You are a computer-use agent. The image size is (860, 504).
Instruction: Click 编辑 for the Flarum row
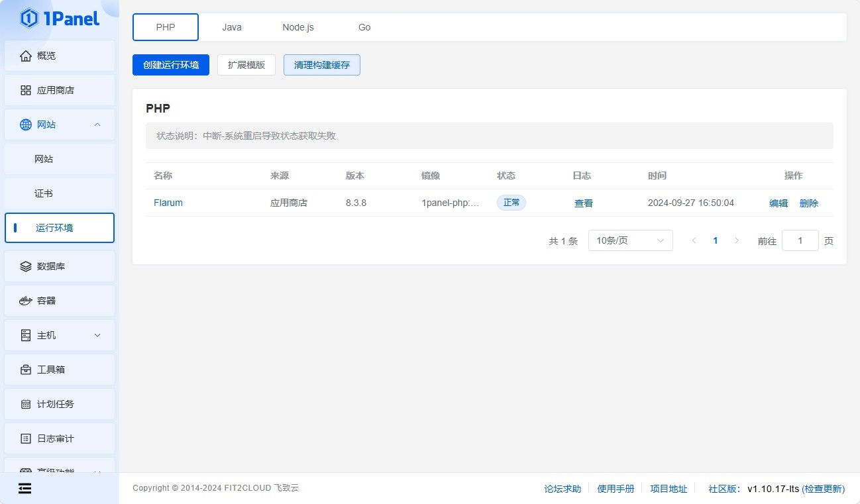779,203
